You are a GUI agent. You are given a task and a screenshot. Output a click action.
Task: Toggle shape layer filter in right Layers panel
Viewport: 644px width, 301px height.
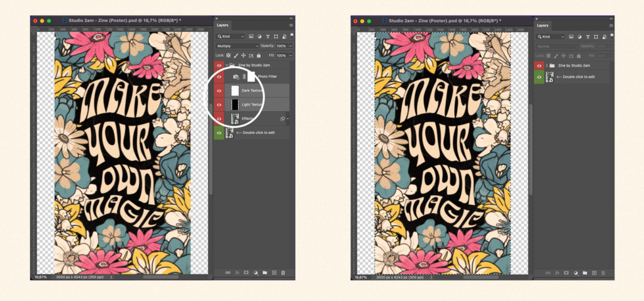point(596,36)
